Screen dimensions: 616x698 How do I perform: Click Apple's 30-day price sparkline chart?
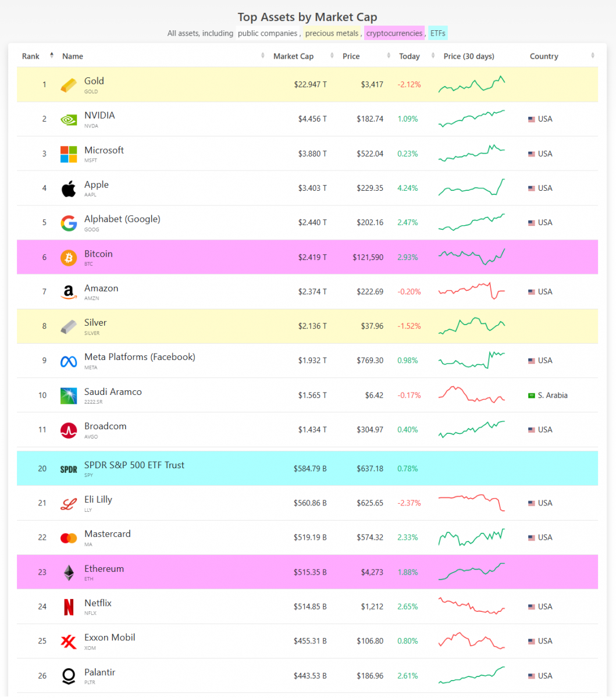472,188
